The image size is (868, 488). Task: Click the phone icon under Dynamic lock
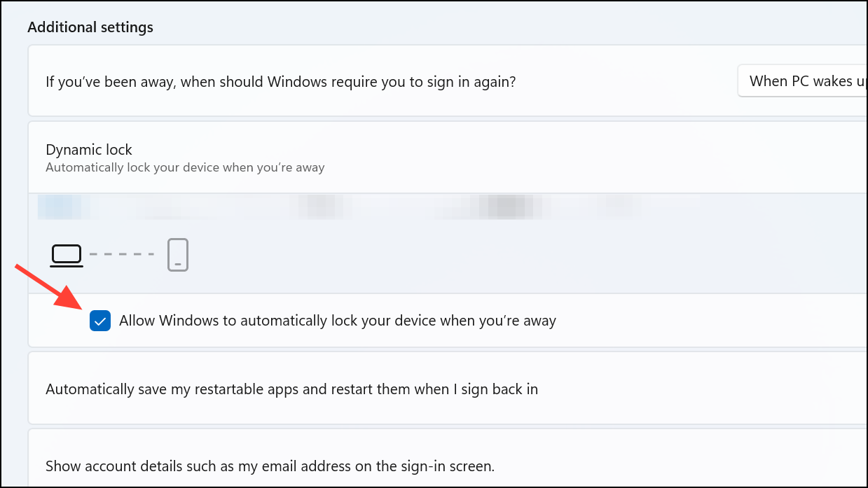click(x=178, y=255)
